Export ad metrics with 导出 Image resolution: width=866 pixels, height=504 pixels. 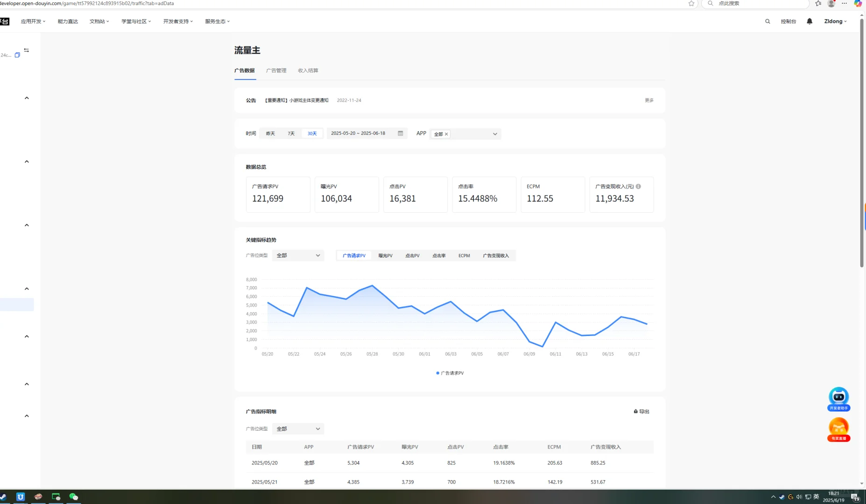(641, 412)
